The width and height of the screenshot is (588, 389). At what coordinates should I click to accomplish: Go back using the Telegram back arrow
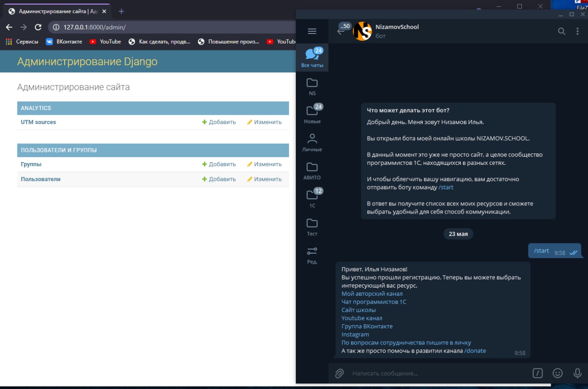pyautogui.click(x=340, y=32)
